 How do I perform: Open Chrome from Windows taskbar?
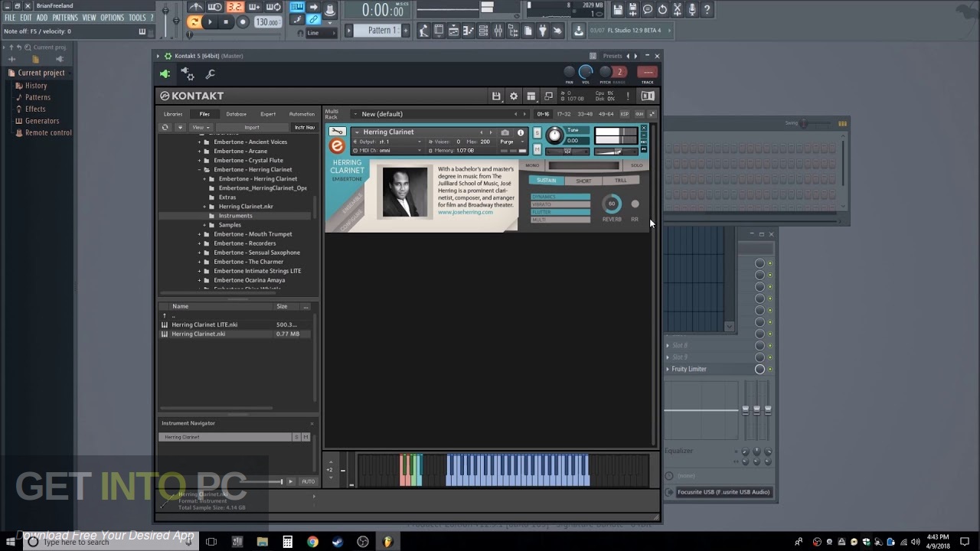312,542
